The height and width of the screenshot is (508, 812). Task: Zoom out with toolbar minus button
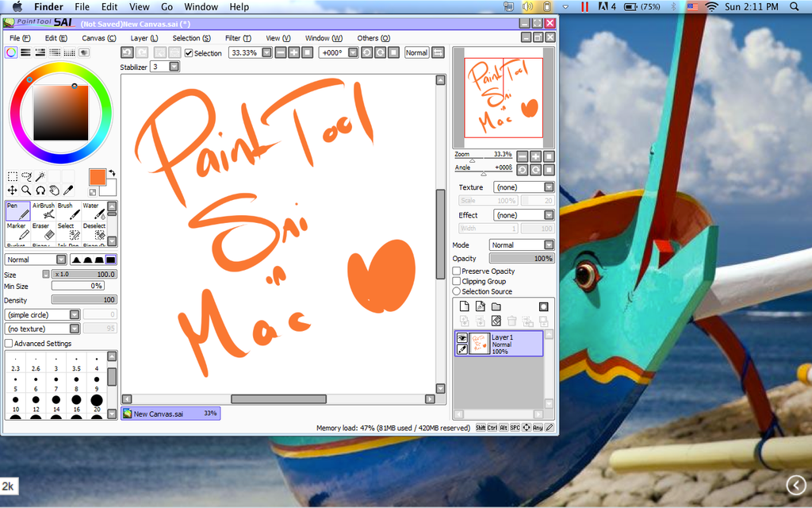281,53
